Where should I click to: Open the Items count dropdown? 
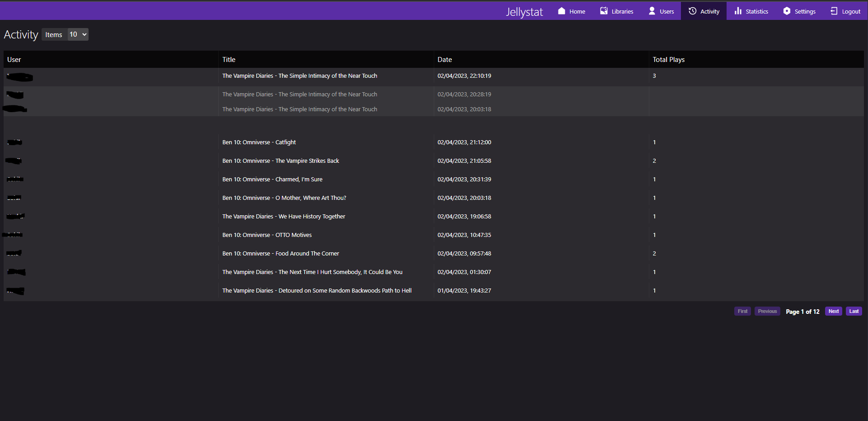tap(78, 34)
